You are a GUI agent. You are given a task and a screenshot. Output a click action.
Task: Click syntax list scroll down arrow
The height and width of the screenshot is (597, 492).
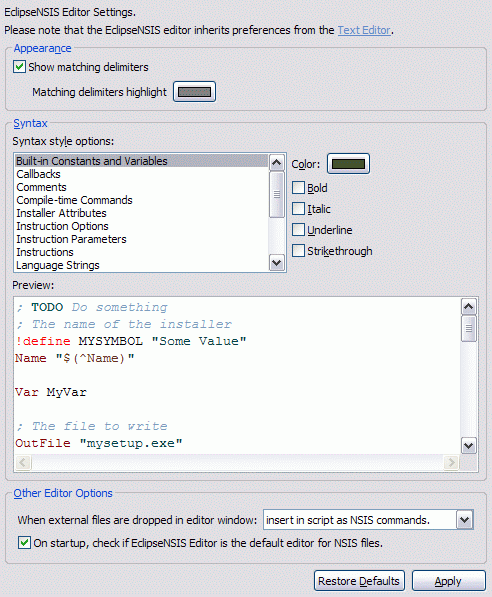276,263
